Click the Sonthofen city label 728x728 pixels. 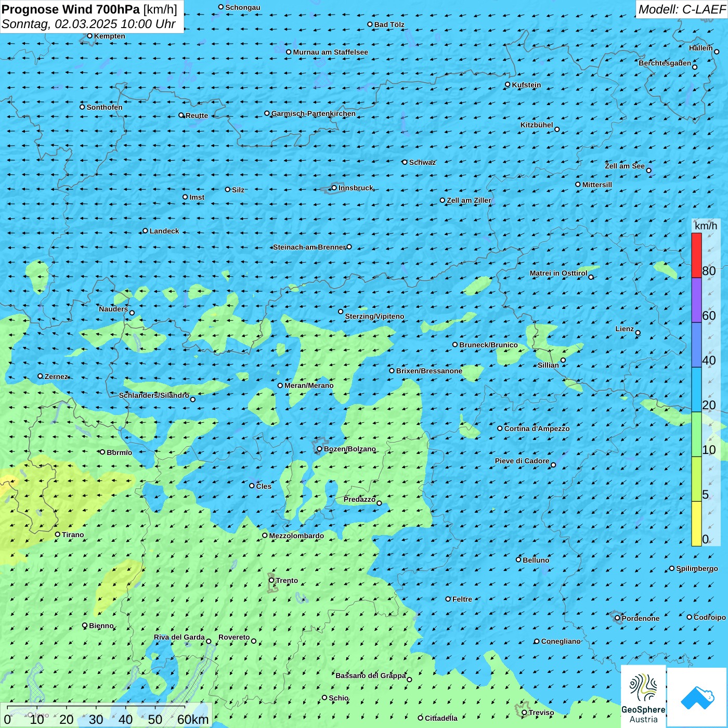point(105,107)
